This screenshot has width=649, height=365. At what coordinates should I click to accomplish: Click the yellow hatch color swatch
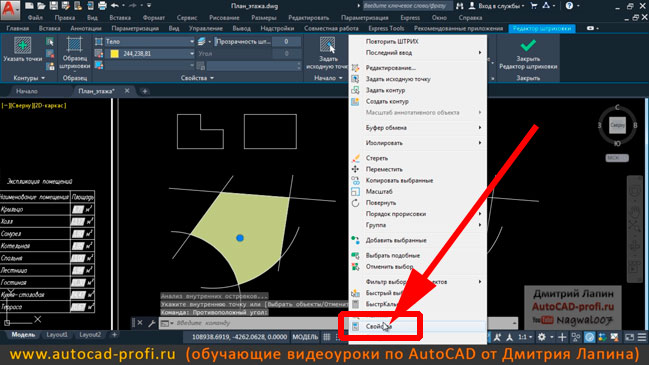(114, 54)
